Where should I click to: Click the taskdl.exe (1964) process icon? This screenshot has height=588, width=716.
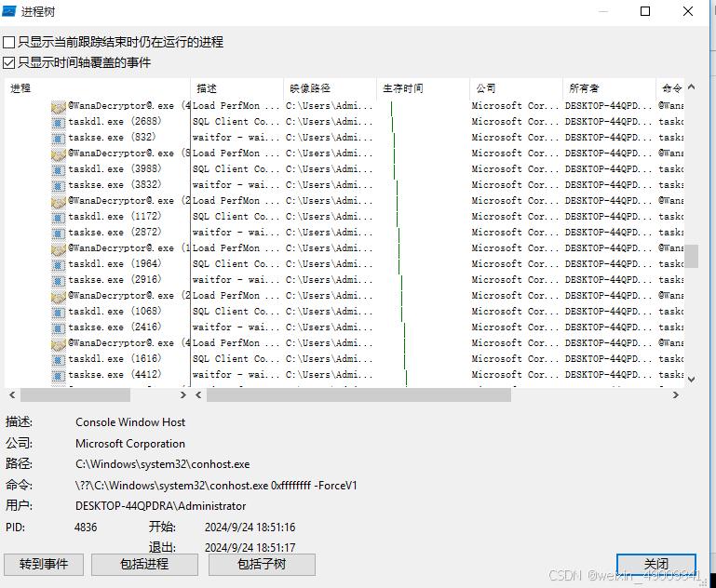coord(58,264)
